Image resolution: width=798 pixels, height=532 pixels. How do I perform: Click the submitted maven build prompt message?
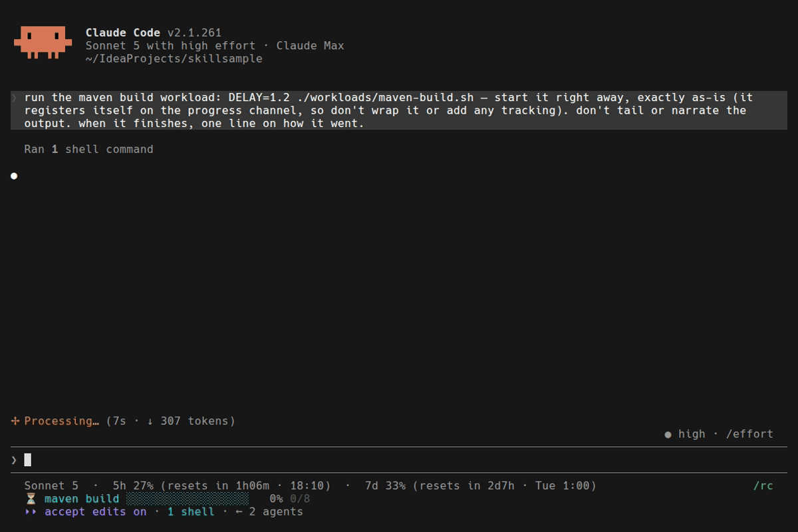(399, 110)
